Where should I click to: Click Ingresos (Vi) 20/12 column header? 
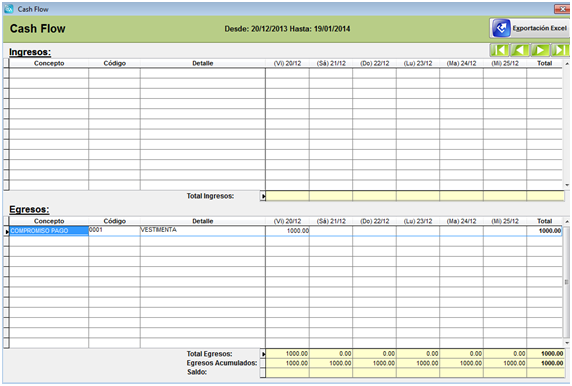[287, 63]
